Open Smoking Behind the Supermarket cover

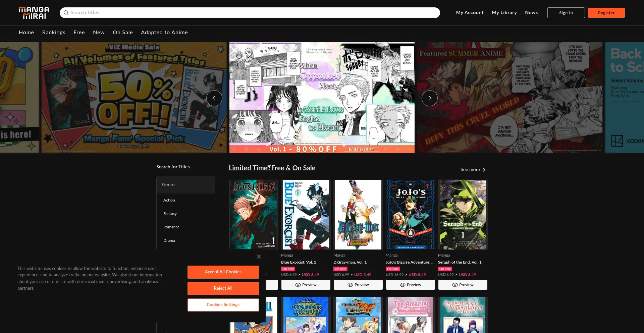(x=463, y=315)
